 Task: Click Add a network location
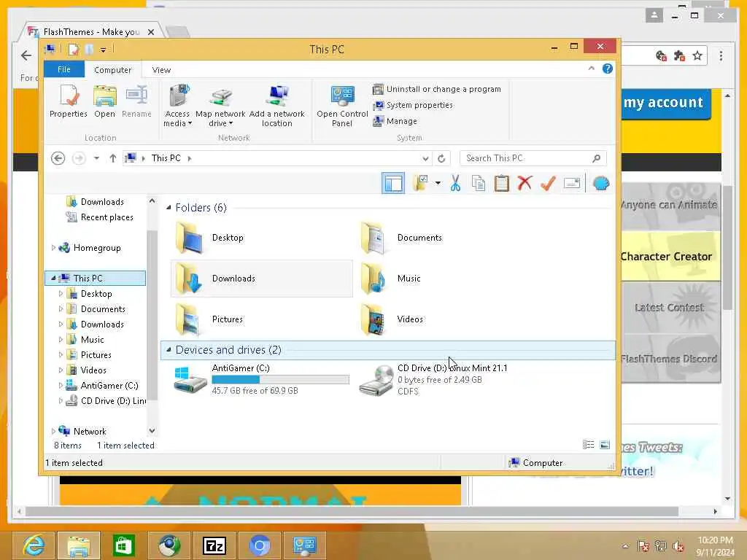pyautogui.click(x=276, y=106)
